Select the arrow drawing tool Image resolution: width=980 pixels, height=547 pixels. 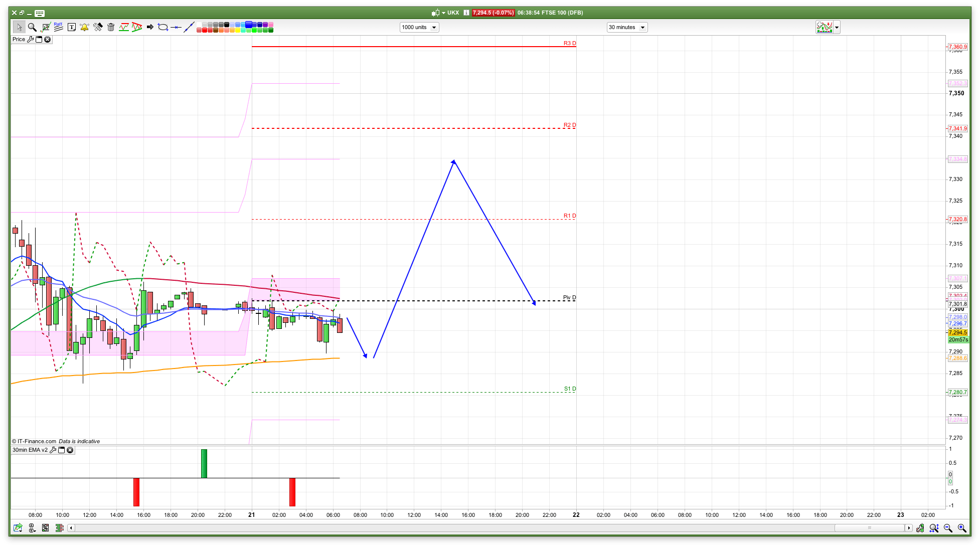point(150,27)
